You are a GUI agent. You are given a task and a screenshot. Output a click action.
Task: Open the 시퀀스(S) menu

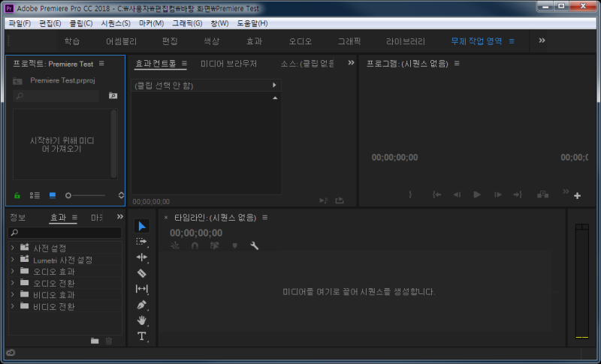116,23
